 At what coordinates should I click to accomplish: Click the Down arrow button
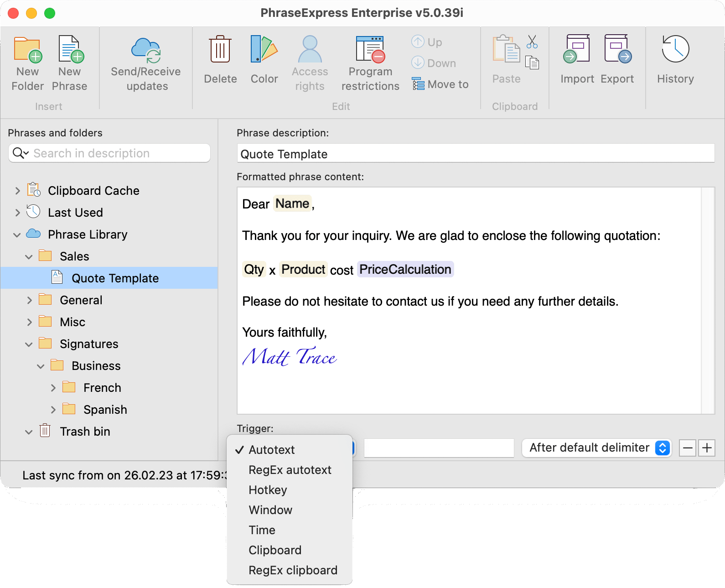pos(433,63)
